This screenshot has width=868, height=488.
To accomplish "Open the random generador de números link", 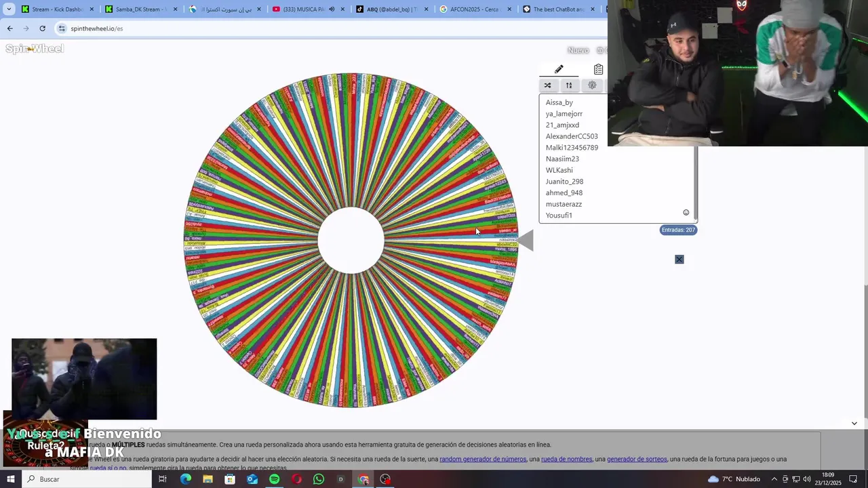I will [483, 459].
